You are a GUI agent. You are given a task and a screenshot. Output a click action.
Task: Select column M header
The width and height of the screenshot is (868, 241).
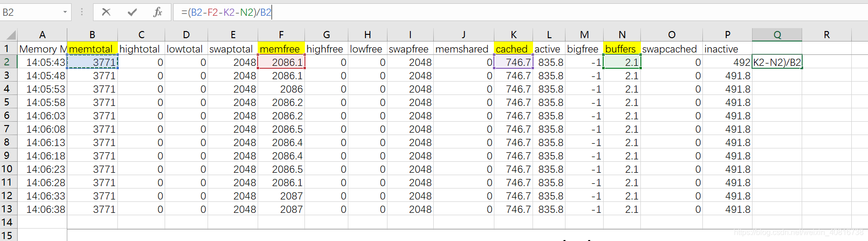coord(585,35)
